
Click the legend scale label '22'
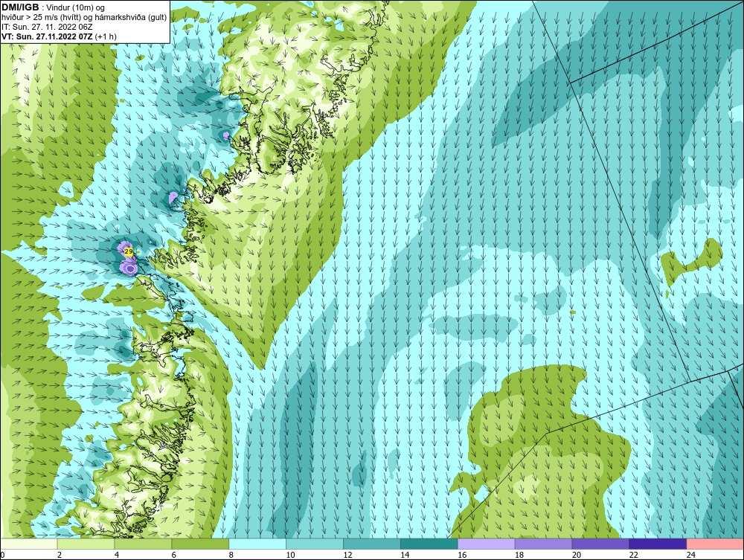click(633, 555)
